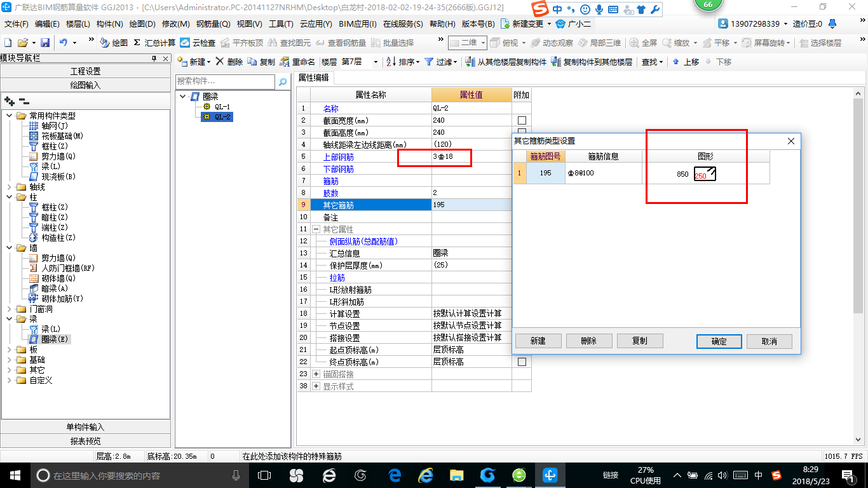
Task: Open the 绘图 drawing tool
Action: pos(114,43)
